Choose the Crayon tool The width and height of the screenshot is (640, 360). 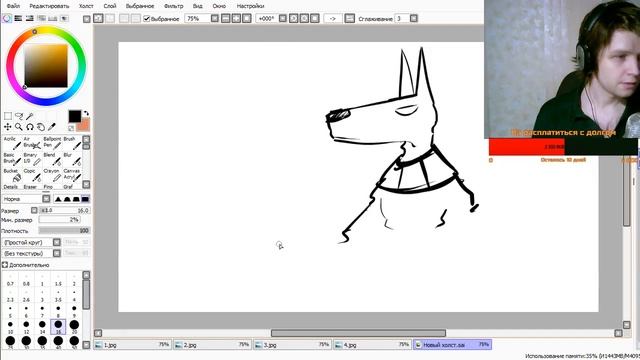point(51,175)
